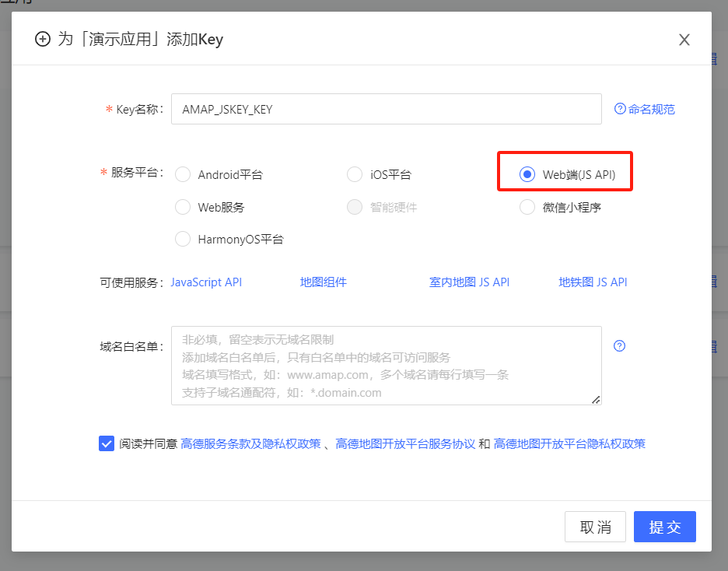The height and width of the screenshot is (571, 728).
Task: Click the plus circle icon in dialog title
Action: click(x=43, y=39)
